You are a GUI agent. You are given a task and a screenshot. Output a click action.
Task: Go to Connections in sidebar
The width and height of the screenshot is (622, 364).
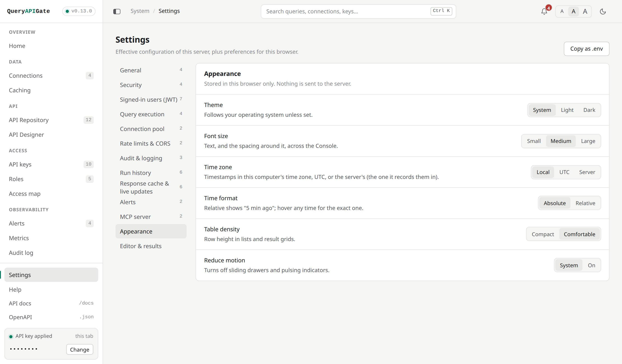(51, 75)
